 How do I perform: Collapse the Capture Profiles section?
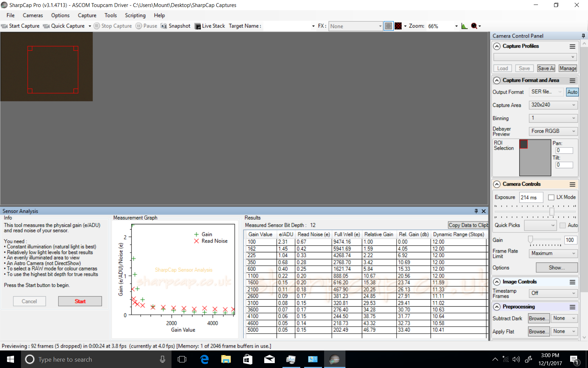(x=497, y=46)
